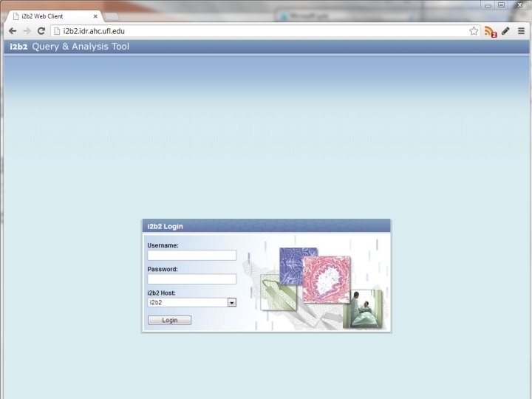Screen dimensions: 532x399
Task: Bookmark the page with the star icon
Action: point(474,31)
